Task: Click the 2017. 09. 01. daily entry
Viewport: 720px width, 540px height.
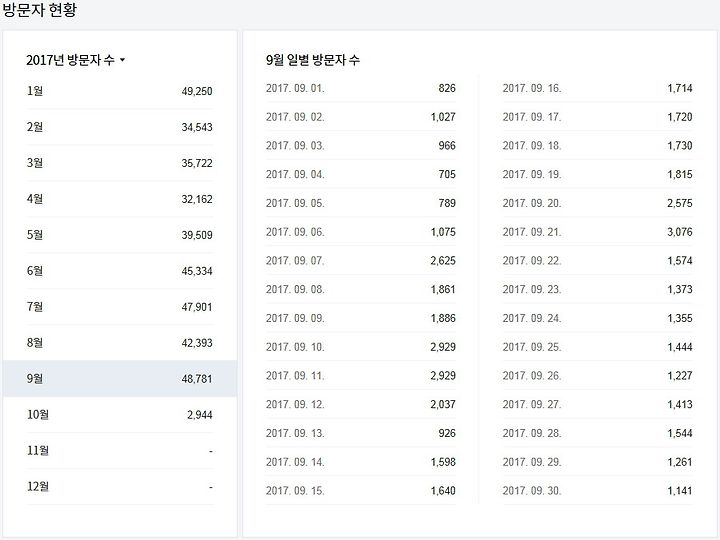Action: tap(361, 88)
